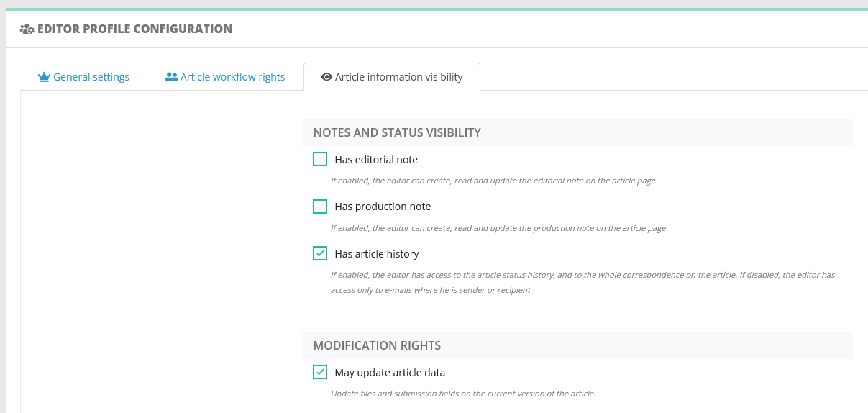Viewport: 868px width, 413px height.
Task: Click the article history help description text
Action: pos(583,282)
